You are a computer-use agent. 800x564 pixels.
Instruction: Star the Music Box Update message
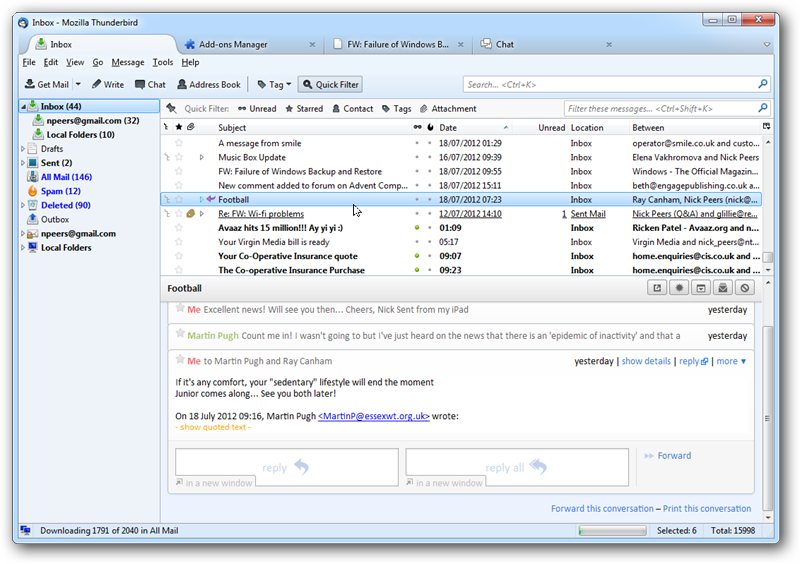179,157
